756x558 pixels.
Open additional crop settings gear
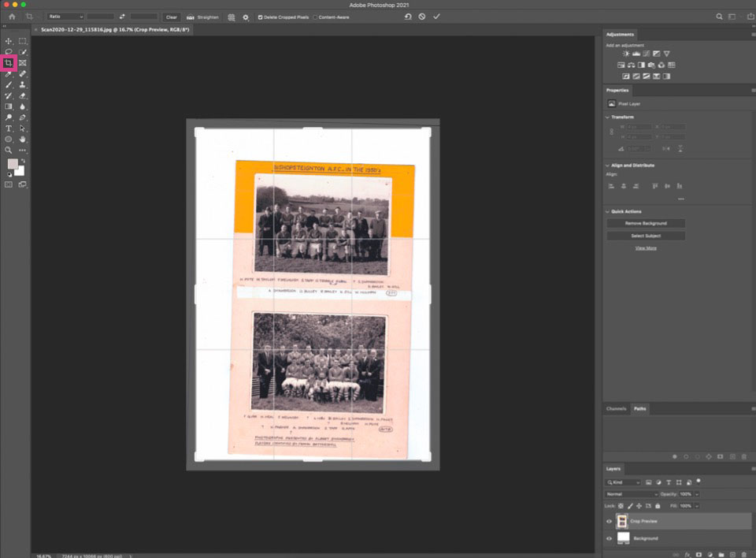(246, 17)
